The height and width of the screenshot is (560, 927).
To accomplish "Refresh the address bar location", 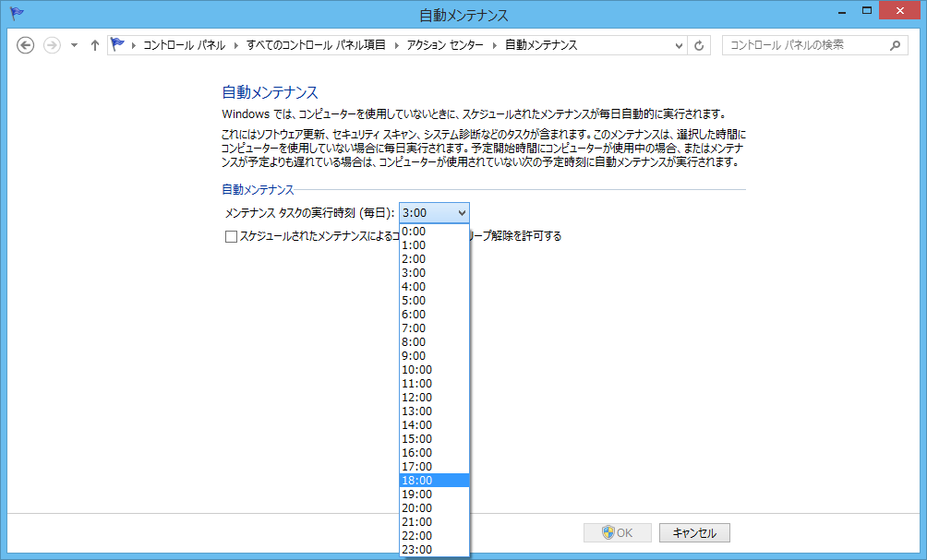I will point(699,45).
